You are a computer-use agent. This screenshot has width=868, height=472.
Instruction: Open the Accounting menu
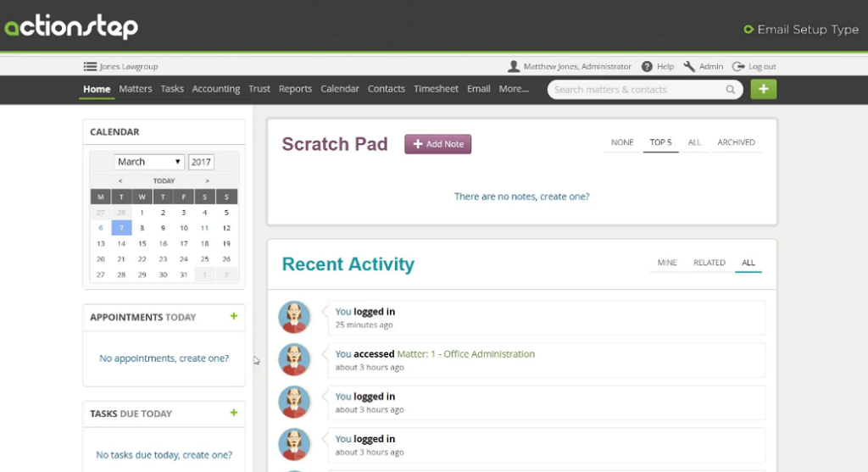pos(216,88)
